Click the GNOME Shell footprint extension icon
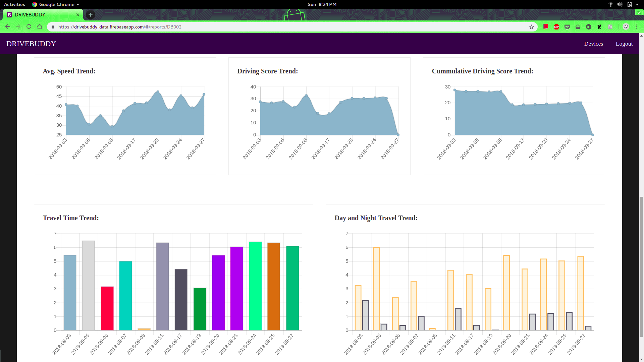Image resolution: width=644 pixels, height=362 pixels. point(599,27)
